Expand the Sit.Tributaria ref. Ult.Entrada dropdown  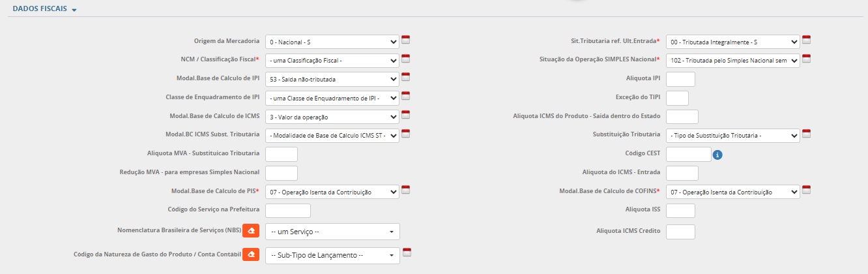[732, 42]
